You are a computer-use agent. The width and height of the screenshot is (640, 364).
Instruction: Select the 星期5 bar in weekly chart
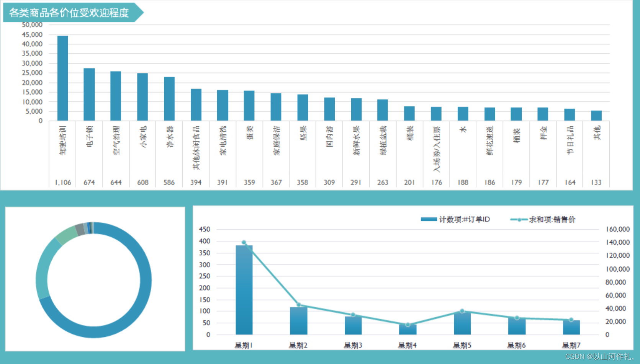coord(462,323)
